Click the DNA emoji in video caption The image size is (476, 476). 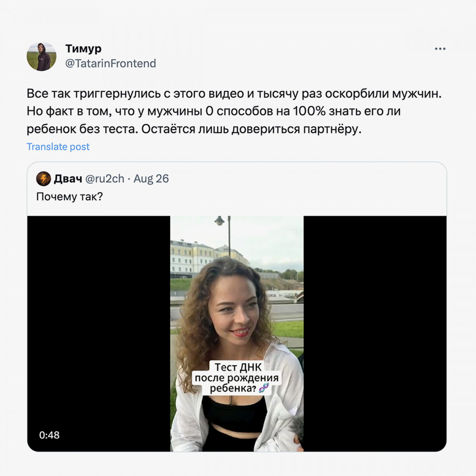264,388
